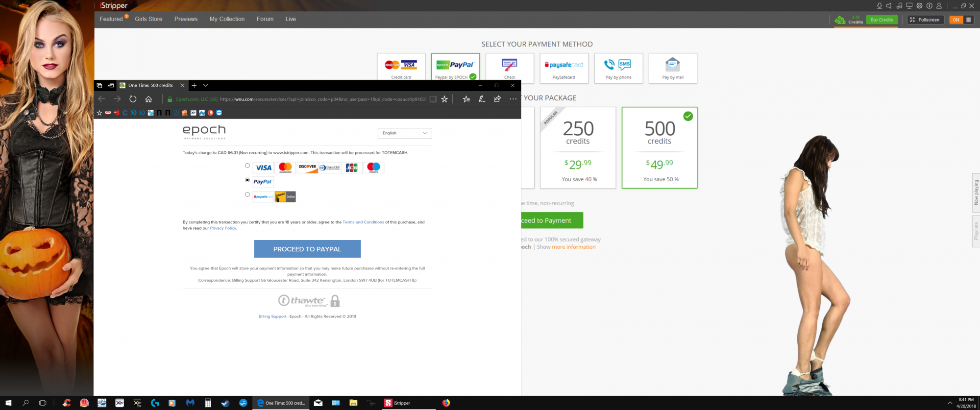Share this page via share icon
This screenshot has width=980, height=410.
tap(497, 99)
